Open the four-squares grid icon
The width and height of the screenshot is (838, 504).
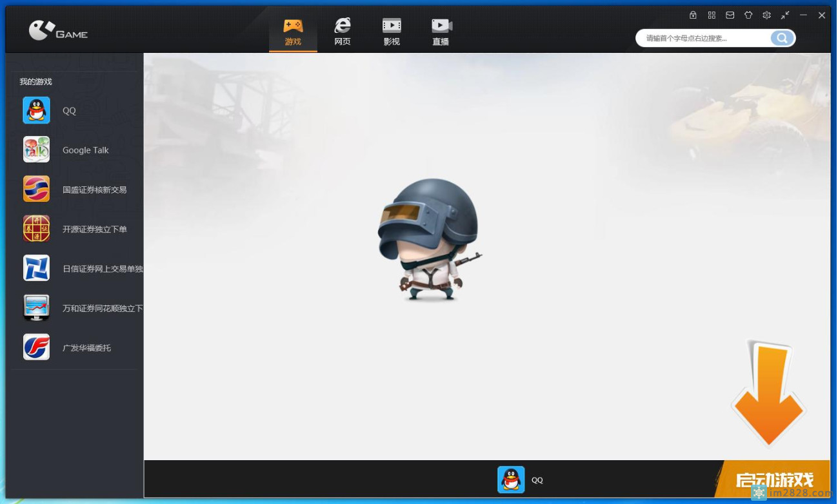click(x=712, y=15)
